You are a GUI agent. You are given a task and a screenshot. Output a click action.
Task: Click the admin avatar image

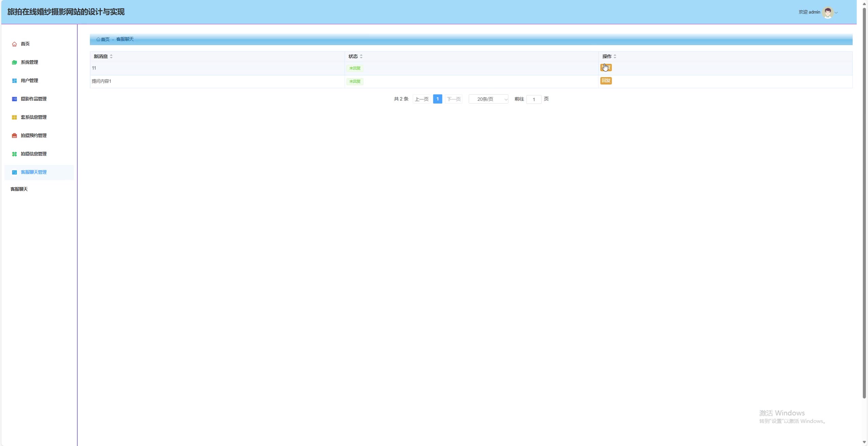click(828, 12)
